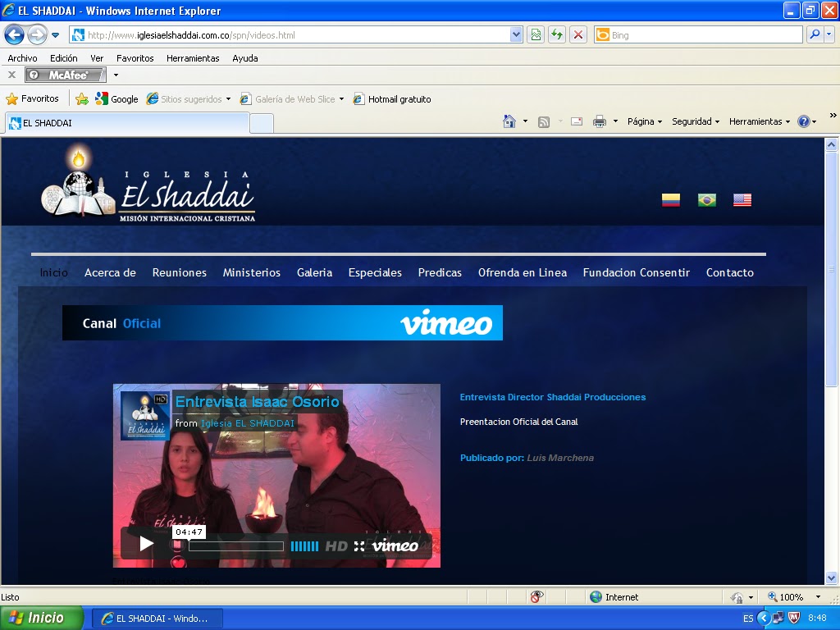Viewport: 840px width, 630px height.
Task: Click the Add to Favorites bar icon
Action: [82, 99]
